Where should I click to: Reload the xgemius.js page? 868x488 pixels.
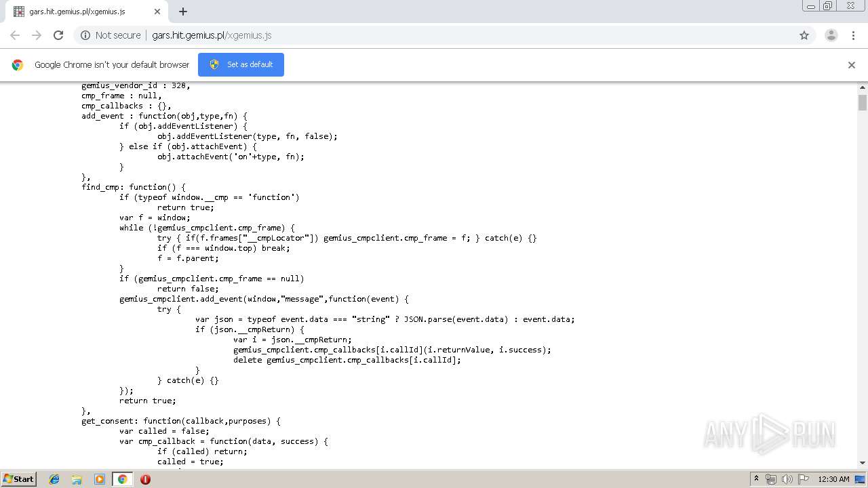(58, 35)
